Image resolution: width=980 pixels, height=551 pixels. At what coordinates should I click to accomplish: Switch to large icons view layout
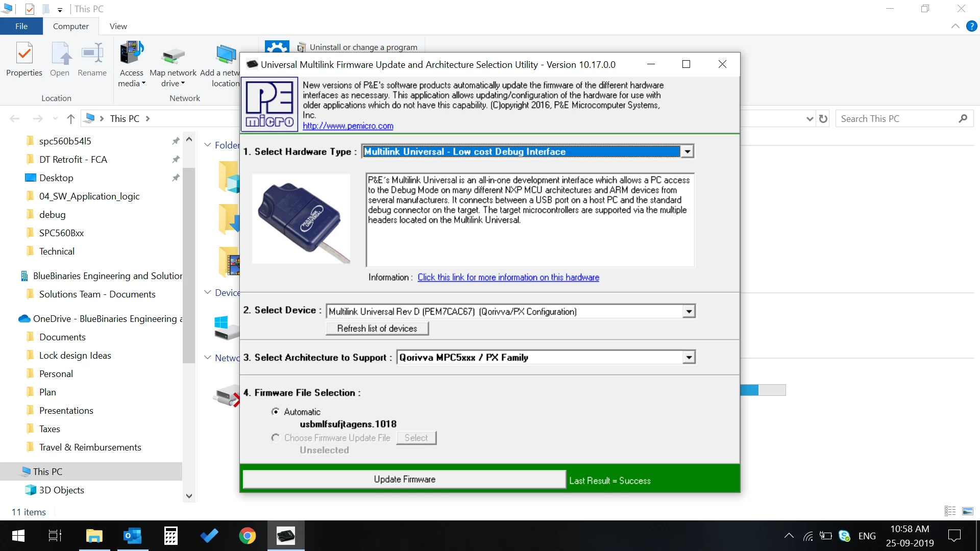pos(967,511)
